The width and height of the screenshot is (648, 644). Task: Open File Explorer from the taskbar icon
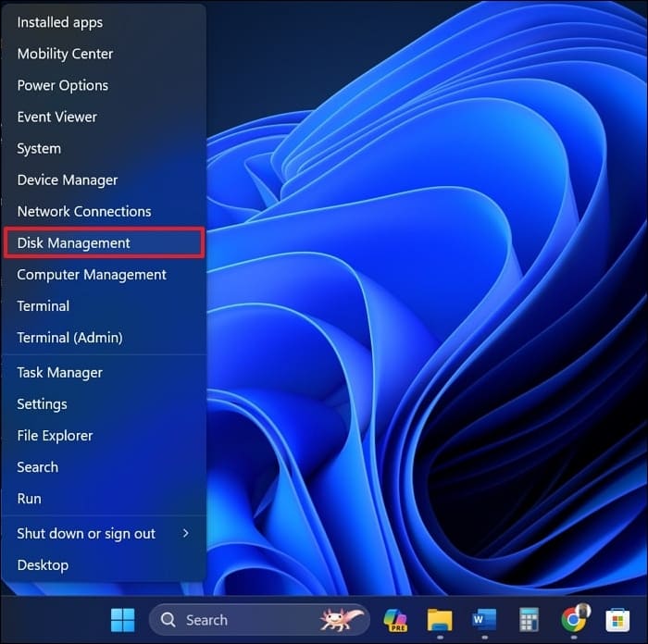440,620
